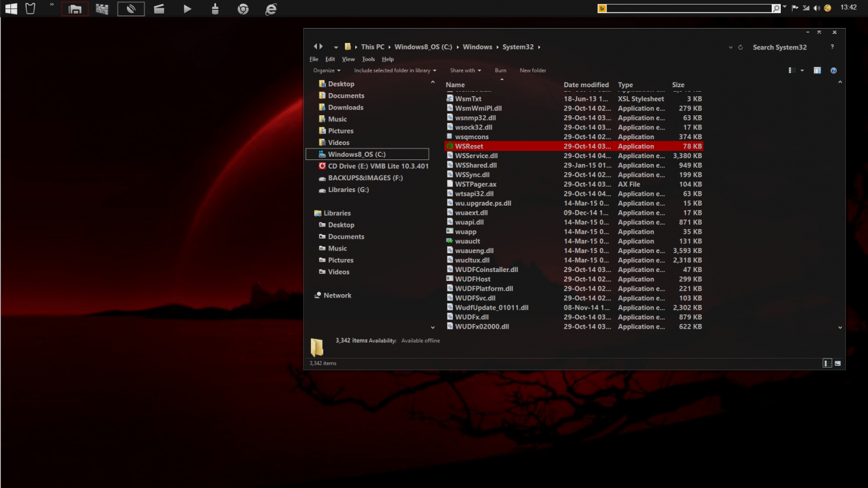Click inside the taskbar Bing search box

pos(689,8)
